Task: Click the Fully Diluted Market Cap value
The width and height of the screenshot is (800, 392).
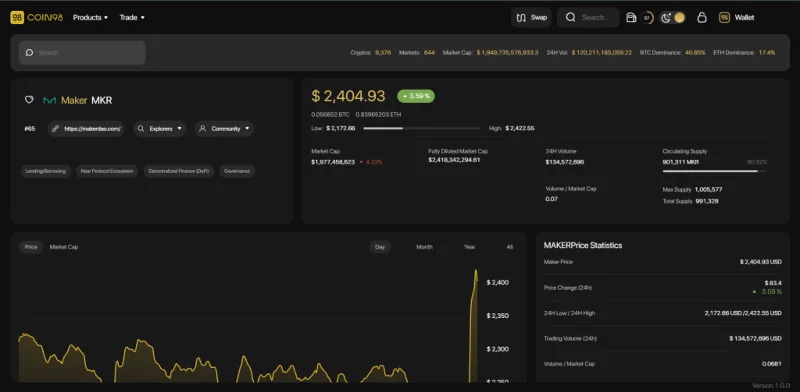Action: point(454,160)
